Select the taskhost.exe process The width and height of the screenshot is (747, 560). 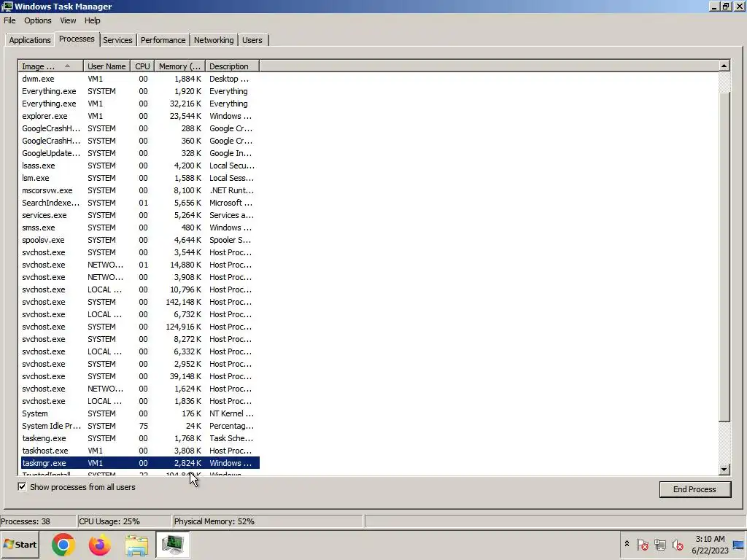[x=140, y=451]
